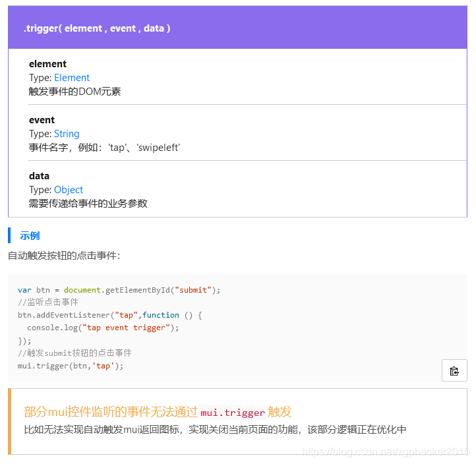Click the btn.addEventListener code line
This screenshot has width=476, height=464.
point(110,315)
